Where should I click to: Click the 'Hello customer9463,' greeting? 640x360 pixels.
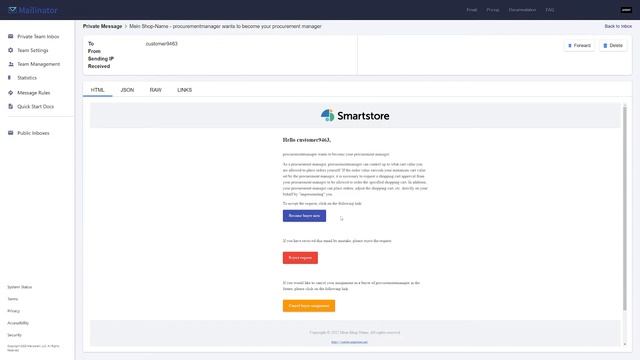pos(307,140)
